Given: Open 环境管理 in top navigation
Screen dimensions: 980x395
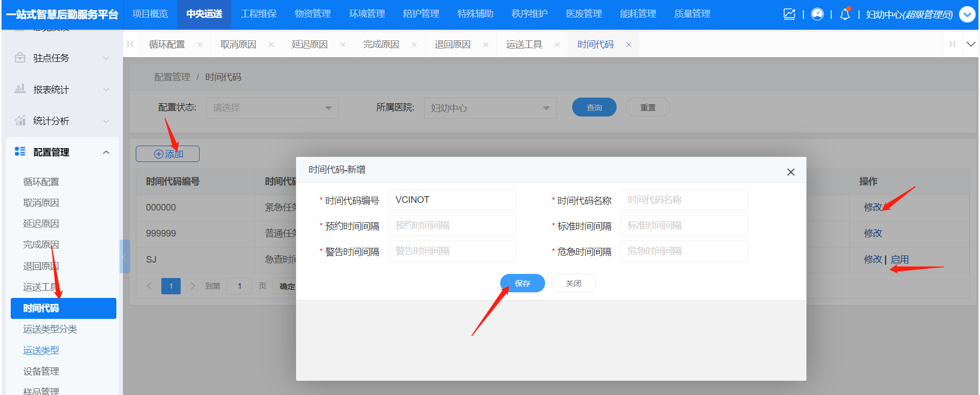Looking at the screenshot, I should click(367, 14).
